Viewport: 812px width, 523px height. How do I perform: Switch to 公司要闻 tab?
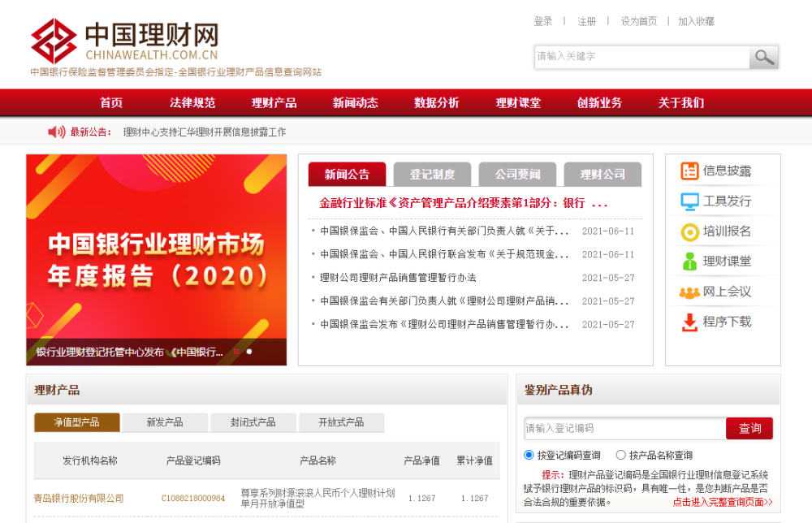(x=517, y=174)
